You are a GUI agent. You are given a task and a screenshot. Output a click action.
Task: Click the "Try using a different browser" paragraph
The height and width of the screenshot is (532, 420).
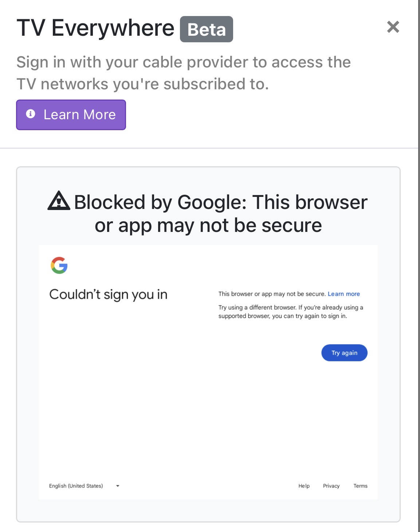click(290, 312)
